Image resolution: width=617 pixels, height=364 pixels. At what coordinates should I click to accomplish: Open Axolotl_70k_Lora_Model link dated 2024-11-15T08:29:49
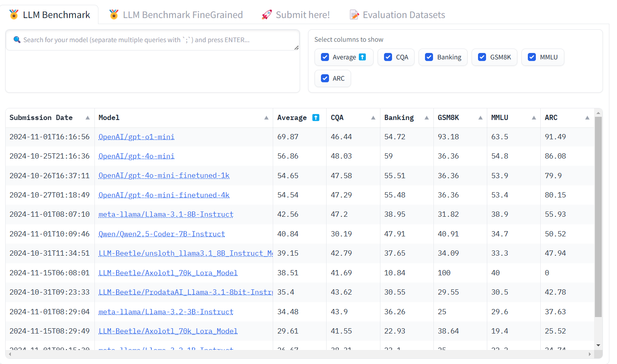(168, 331)
